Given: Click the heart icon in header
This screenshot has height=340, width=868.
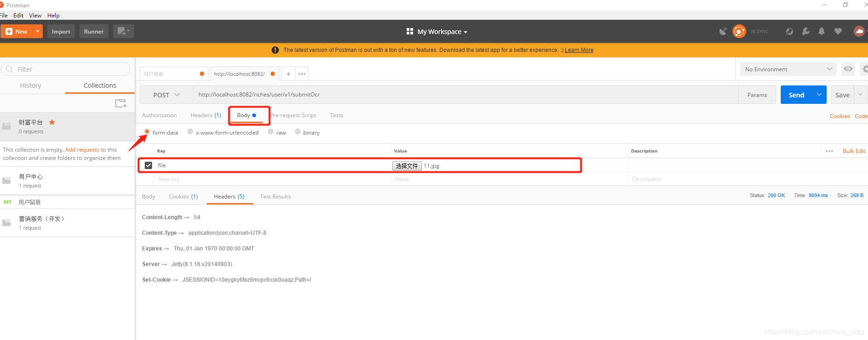Looking at the screenshot, I should coord(838,31).
